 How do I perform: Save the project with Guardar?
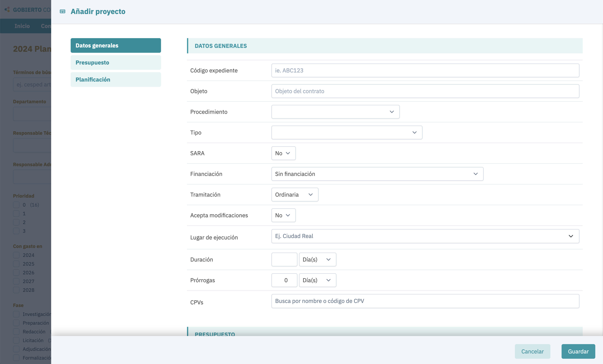pos(578,352)
